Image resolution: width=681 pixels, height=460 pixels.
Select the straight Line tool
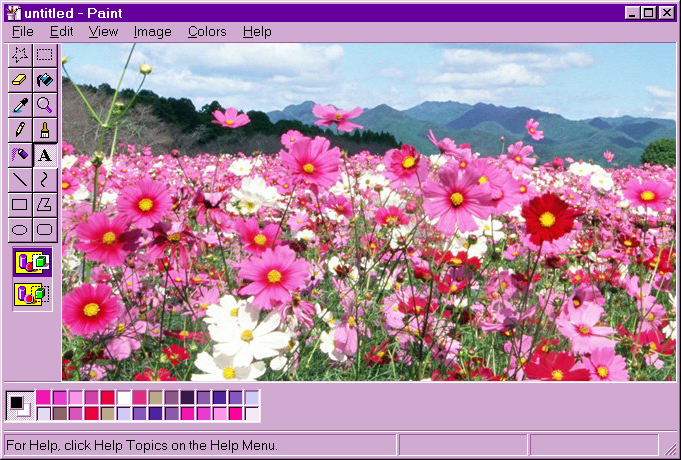[20, 180]
